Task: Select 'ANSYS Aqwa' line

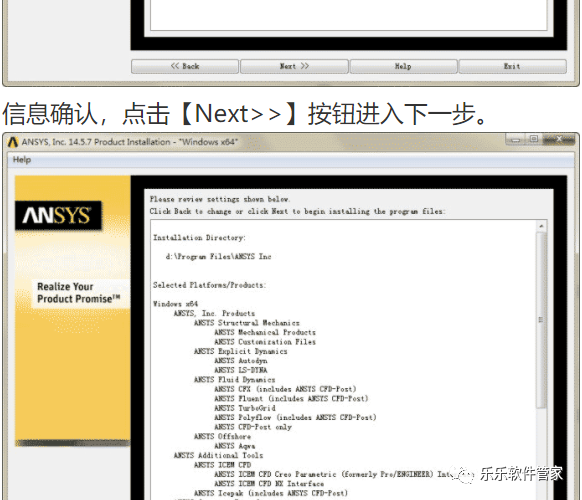Action: (235, 446)
